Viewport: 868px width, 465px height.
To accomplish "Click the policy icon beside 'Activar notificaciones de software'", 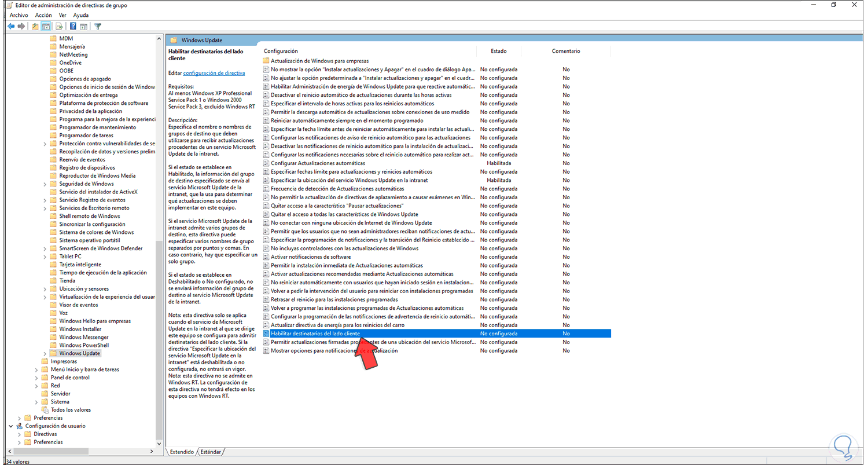I will coord(266,257).
